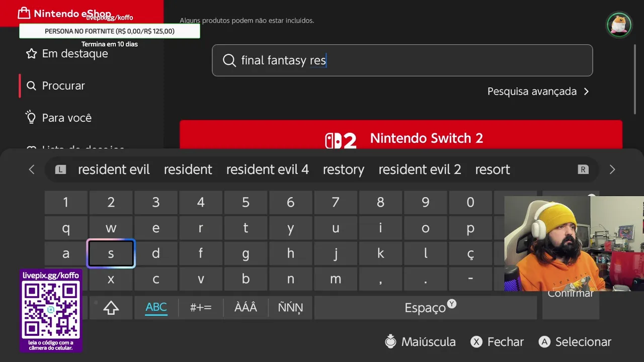644x362 pixels.
Task: Switch keyboard to ABC layout
Action: [x=156, y=308]
